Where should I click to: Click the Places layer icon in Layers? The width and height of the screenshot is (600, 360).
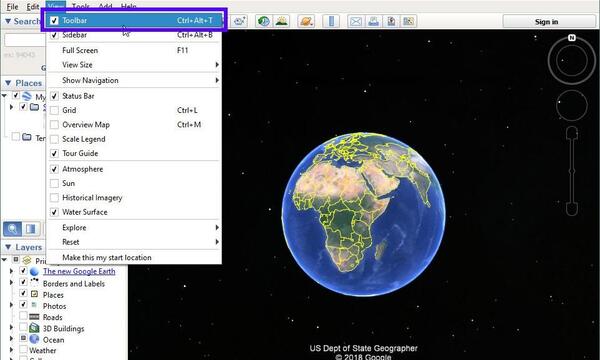click(34, 294)
